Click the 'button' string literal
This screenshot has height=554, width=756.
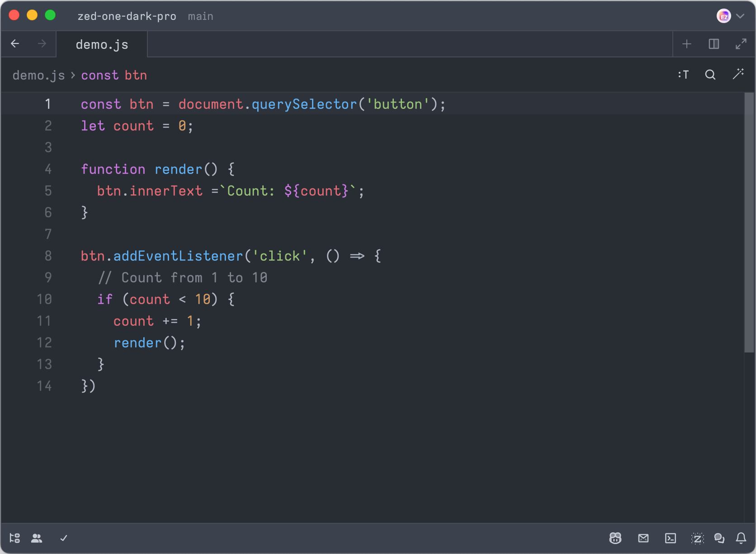coord(397,104)
